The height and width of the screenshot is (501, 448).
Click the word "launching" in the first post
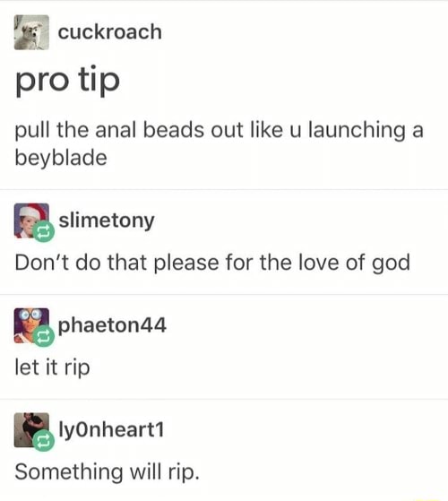pos(357,131)
